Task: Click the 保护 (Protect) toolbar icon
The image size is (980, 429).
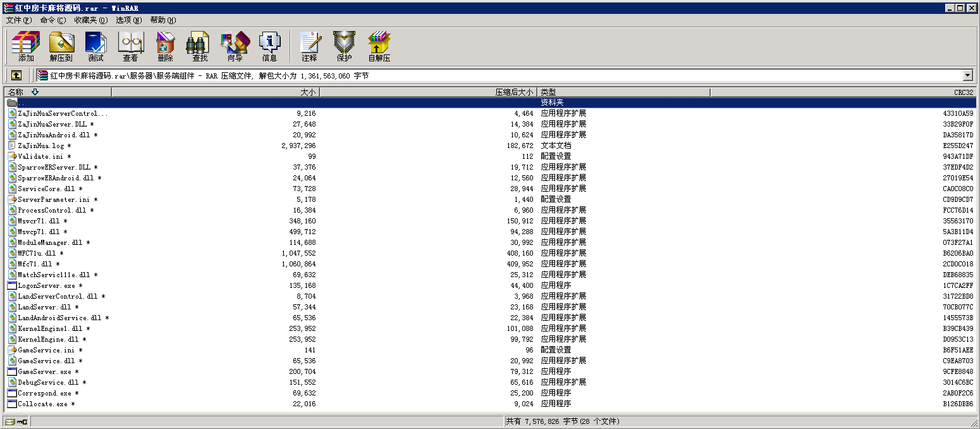Action: tap(344, 47)
